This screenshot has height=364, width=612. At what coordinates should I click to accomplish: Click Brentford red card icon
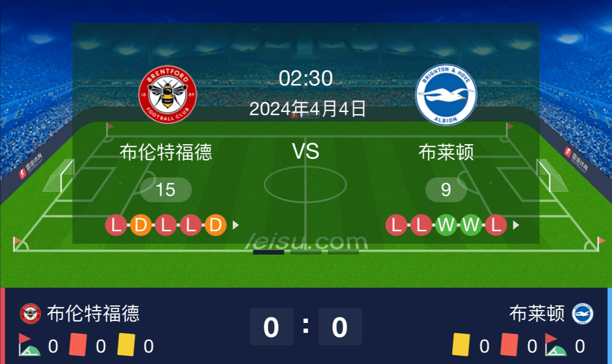[x=78, y=344]
